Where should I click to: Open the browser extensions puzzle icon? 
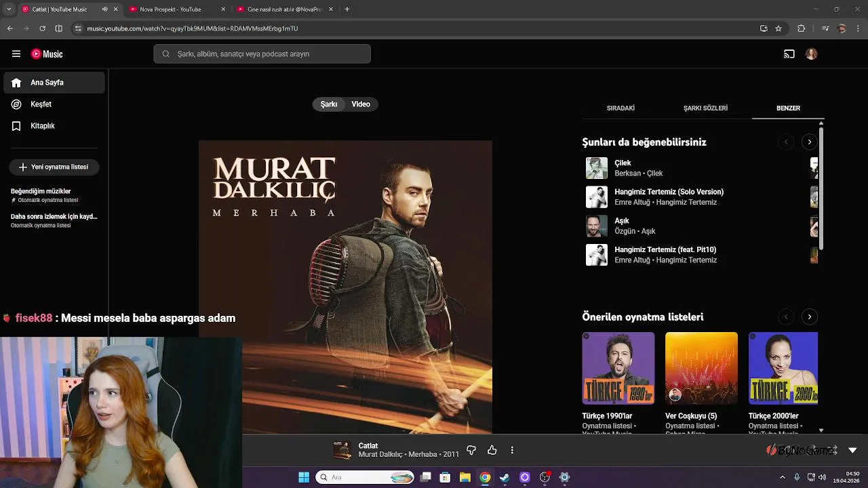[x=802, y=28]
